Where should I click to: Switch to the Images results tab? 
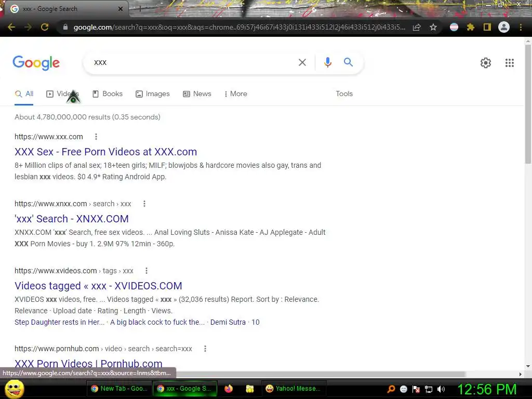(152, 94)
